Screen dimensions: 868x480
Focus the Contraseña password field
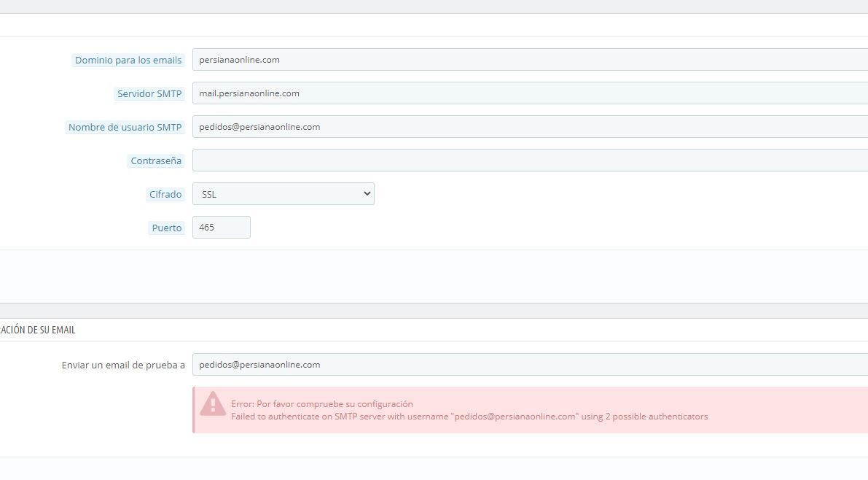530,160
